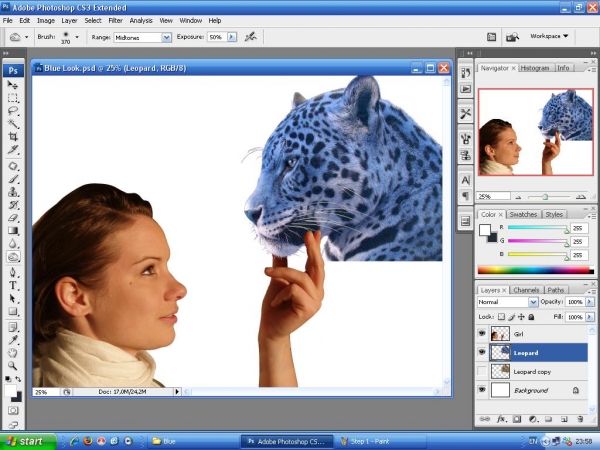Hide the Girl layer

click(482, 334)
